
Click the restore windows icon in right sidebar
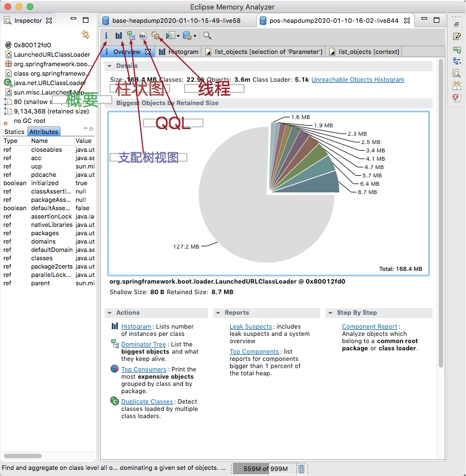(457, 24)
